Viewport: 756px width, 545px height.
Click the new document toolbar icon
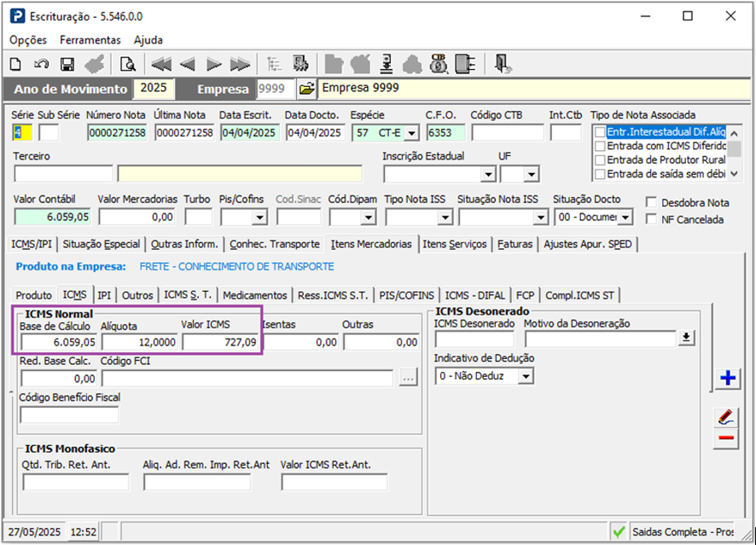click(x=15, y=65)
